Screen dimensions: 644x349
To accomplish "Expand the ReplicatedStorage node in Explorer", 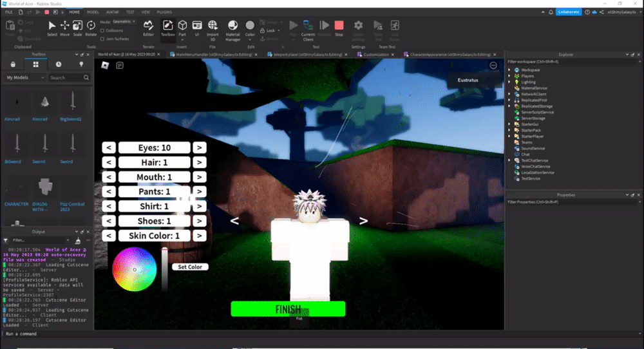I will pyautogui.click(x=509, y=106).
